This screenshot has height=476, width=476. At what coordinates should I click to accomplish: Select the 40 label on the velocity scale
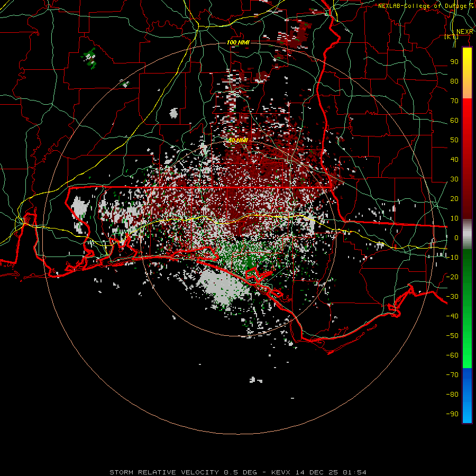pos(454,160)
